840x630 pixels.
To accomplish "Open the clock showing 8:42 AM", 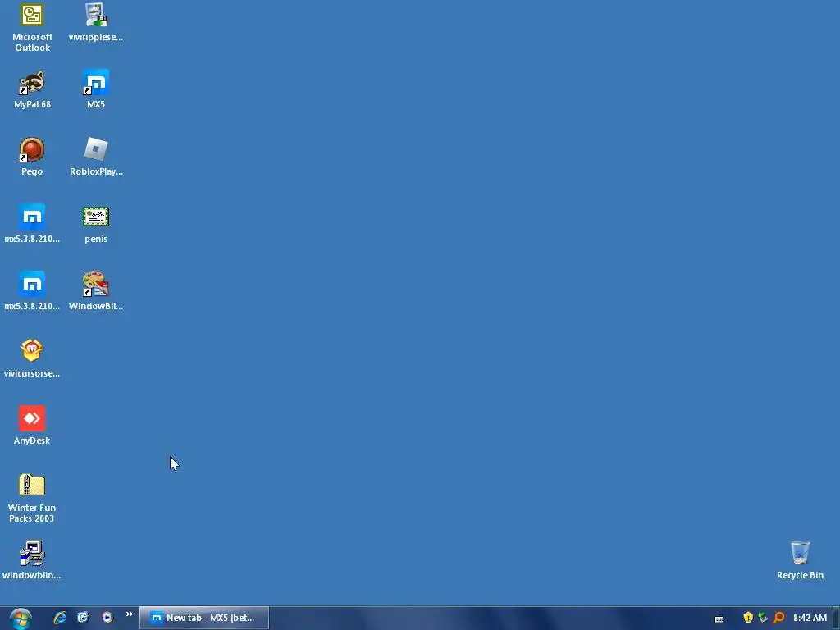I will tap(810, 618).
